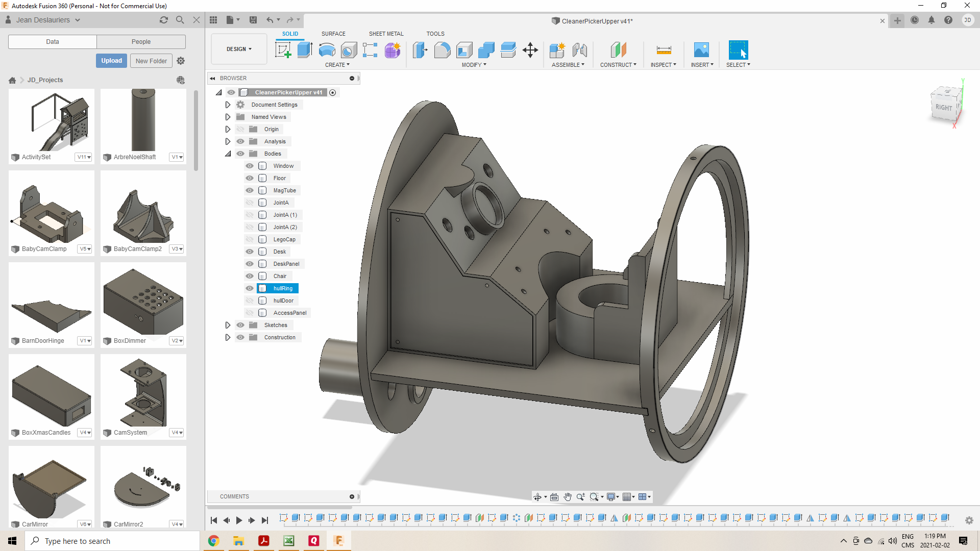The height and width of the screenshot is (551, 980).
Task: Expand the Document Settings node
Action: coord(228,105)
